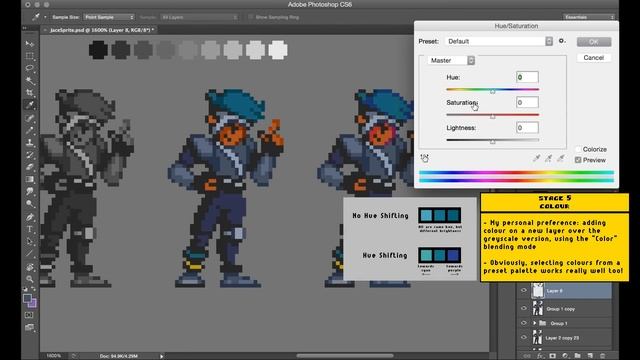The image size is (640, 360).
Task: Select the Brush tool
Action: click(x=30, y=130)
